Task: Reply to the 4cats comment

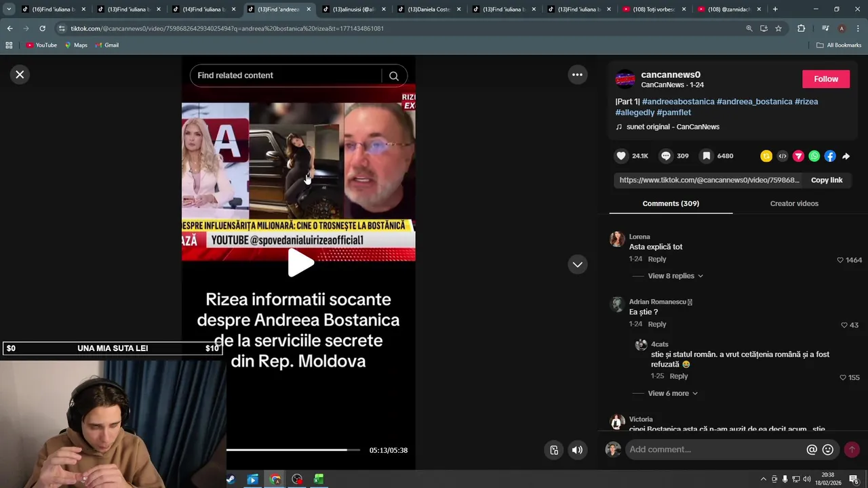Action: point(679,376)
